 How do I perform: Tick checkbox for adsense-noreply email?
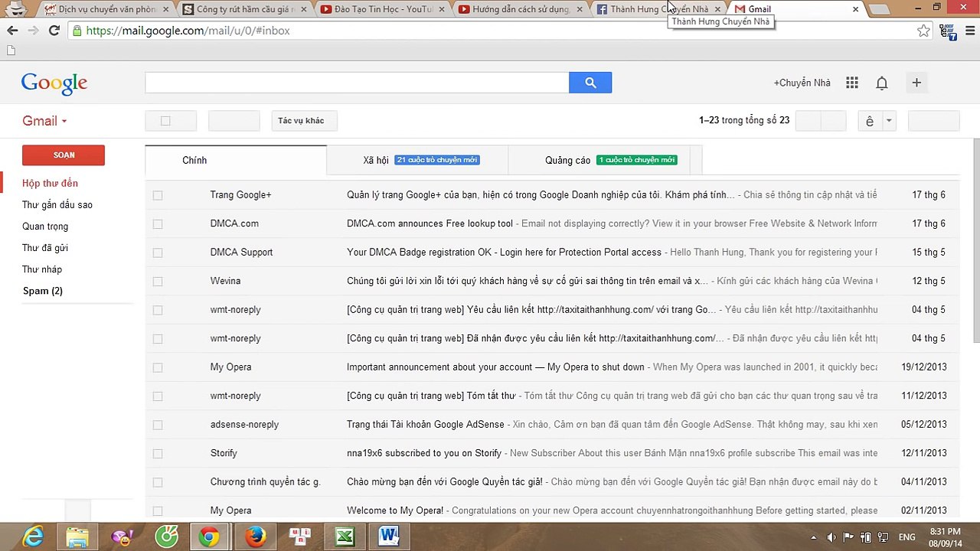pos(158,425)
